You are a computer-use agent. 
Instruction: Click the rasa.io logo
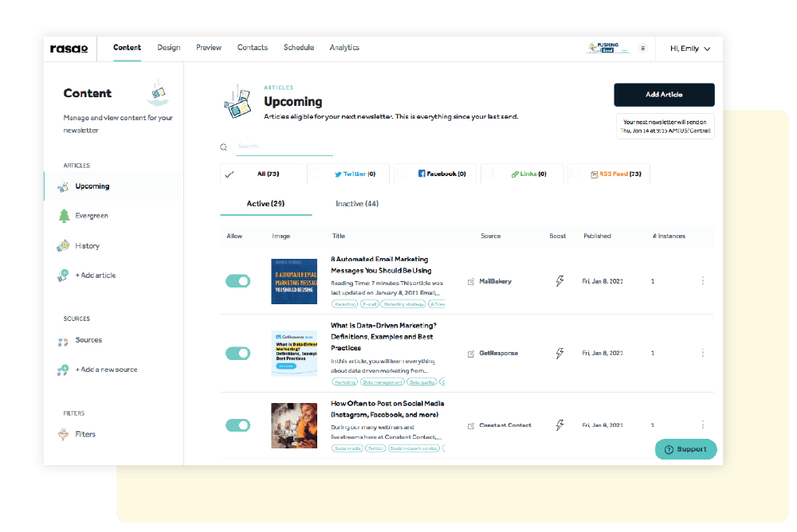pyautogui.click(x=69, y=49)
